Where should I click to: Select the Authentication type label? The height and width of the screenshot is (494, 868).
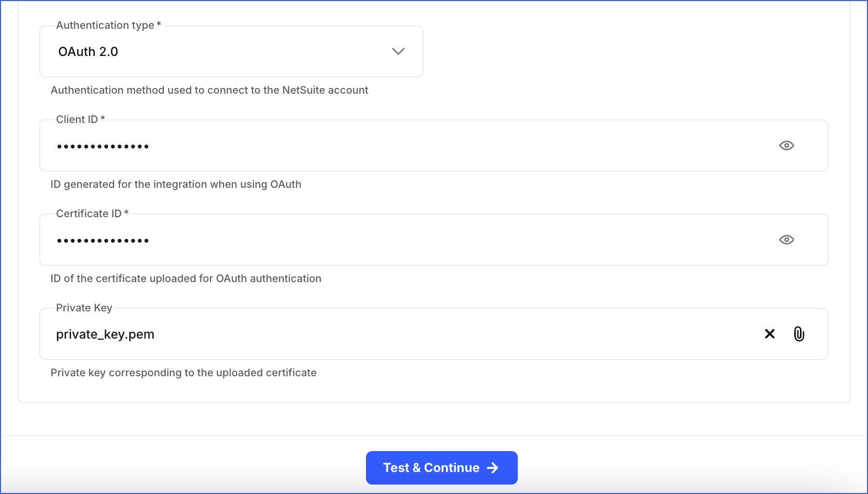coord(105,25)
